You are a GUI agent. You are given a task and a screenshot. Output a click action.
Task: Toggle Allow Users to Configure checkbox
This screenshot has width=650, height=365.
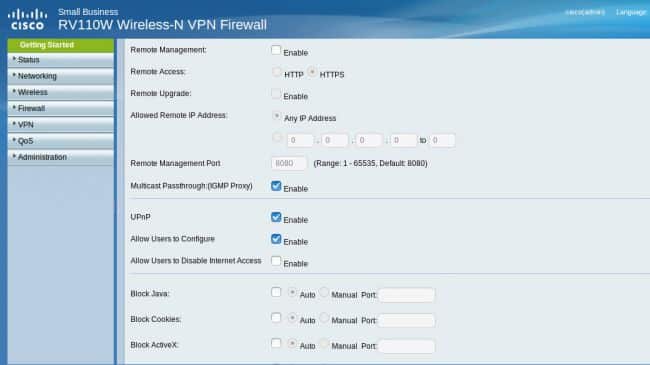click(276, 239)
